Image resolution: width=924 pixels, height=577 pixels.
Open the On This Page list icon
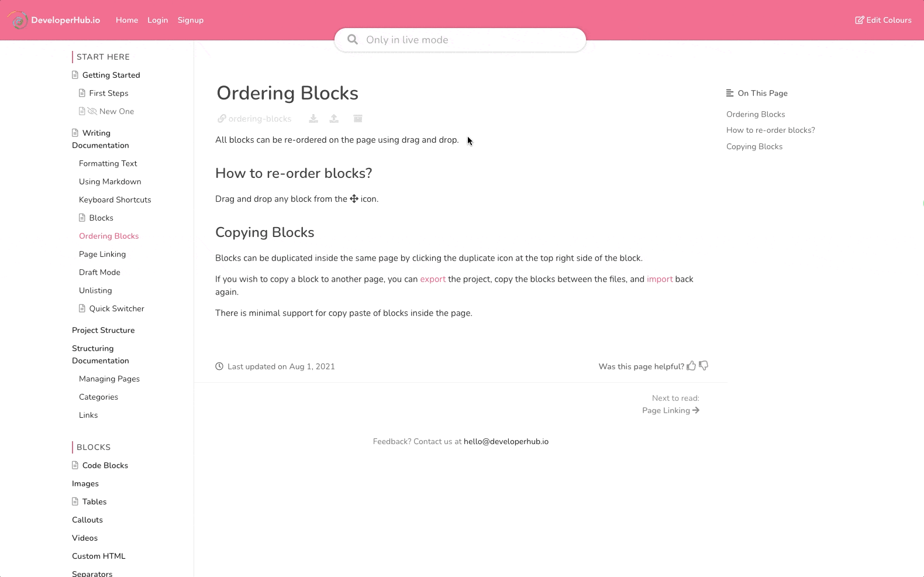(x=729, y=92)
